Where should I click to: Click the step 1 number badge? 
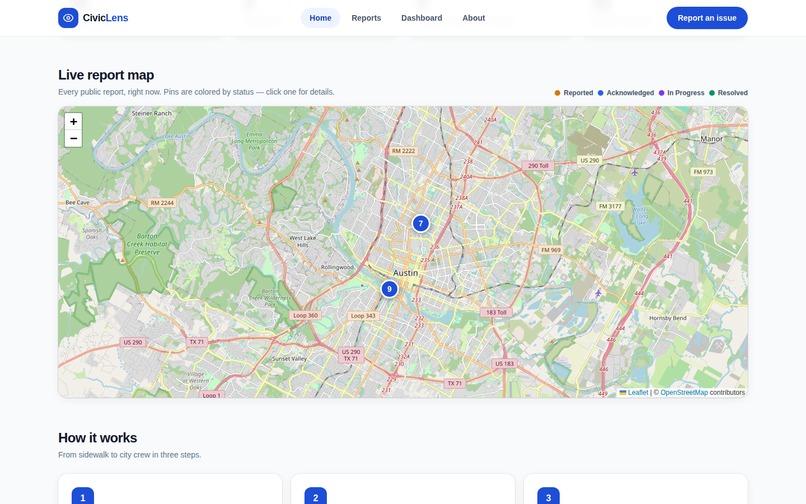coord(83,497)
